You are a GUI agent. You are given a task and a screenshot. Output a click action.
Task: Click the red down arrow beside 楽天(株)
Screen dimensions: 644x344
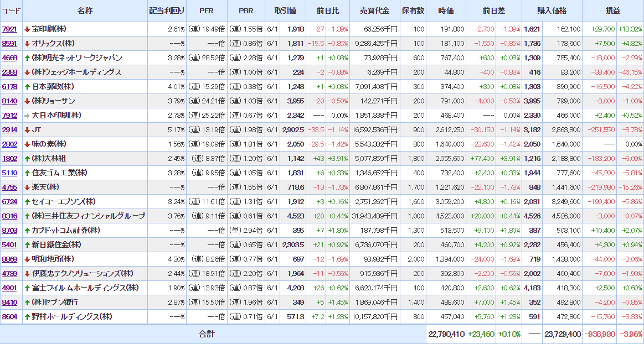pos(27,187)
